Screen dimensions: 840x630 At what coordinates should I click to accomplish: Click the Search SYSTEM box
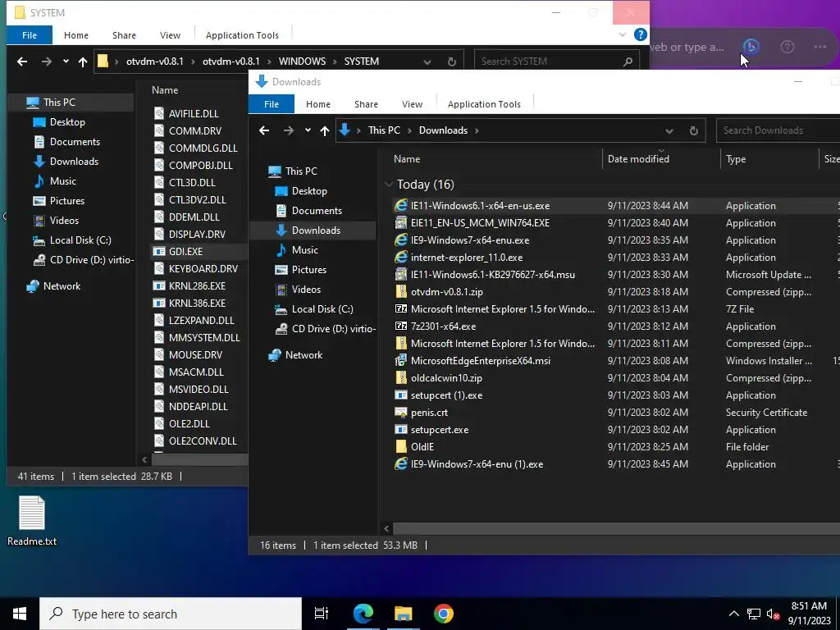point(557,62)
